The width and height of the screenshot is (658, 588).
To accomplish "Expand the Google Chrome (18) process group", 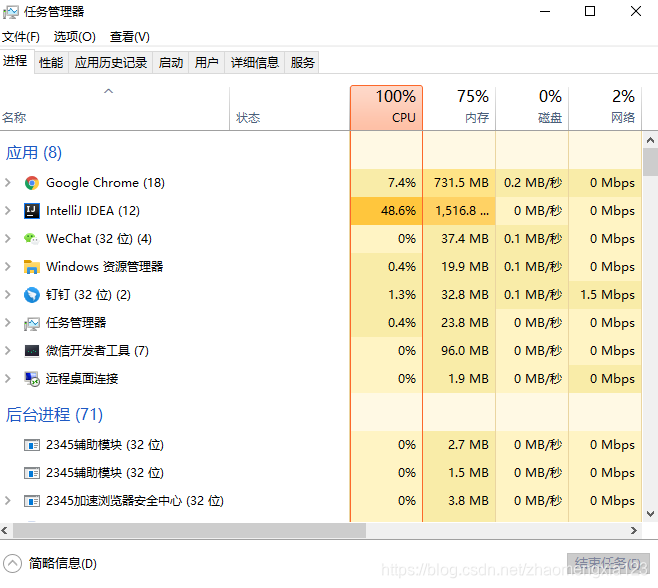I will coord(8,183).
